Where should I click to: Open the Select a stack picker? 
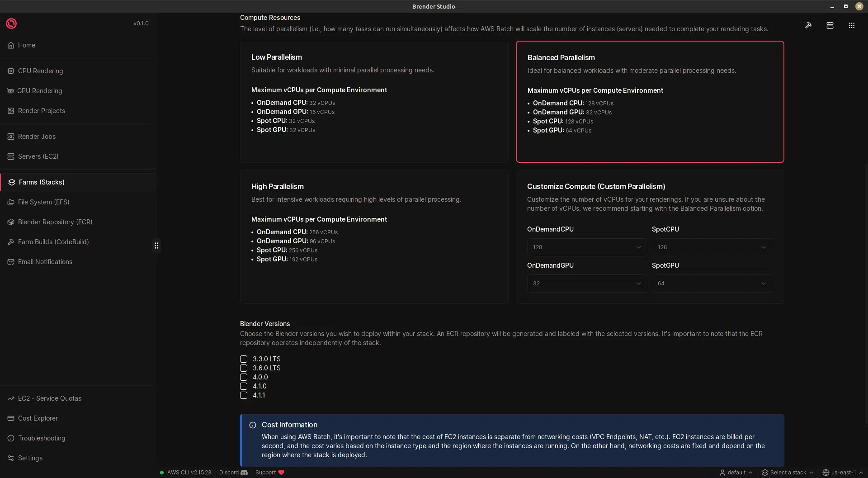pyautogui.click(x=788, y=473)
